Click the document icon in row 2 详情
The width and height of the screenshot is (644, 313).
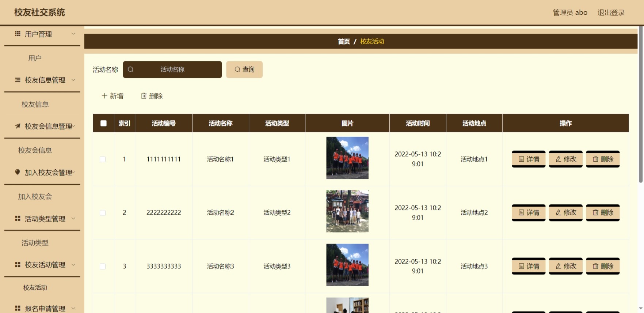click(522, 212)
